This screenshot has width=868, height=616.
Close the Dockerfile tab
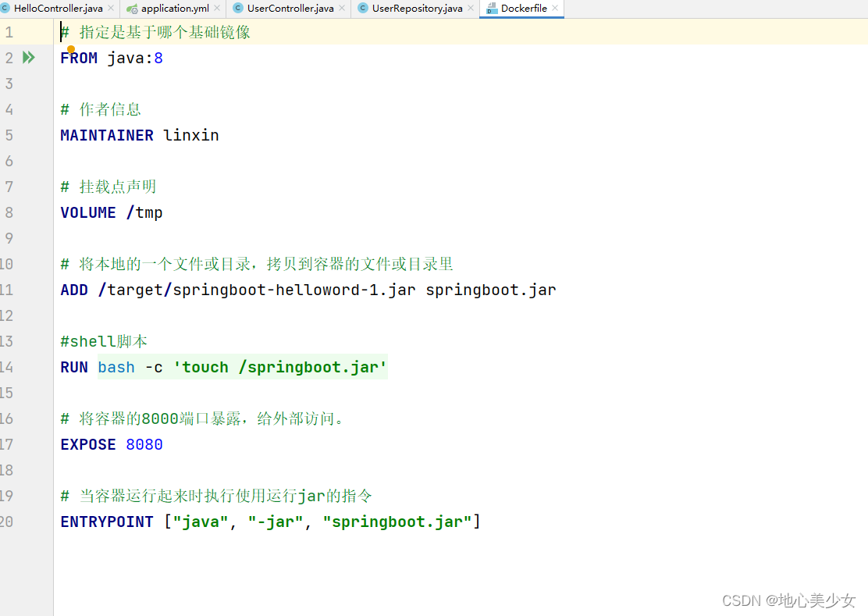(x=555, y=8)
